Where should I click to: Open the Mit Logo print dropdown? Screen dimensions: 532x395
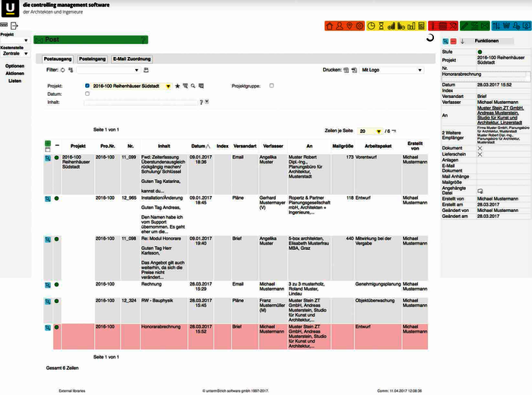[391, 70]
